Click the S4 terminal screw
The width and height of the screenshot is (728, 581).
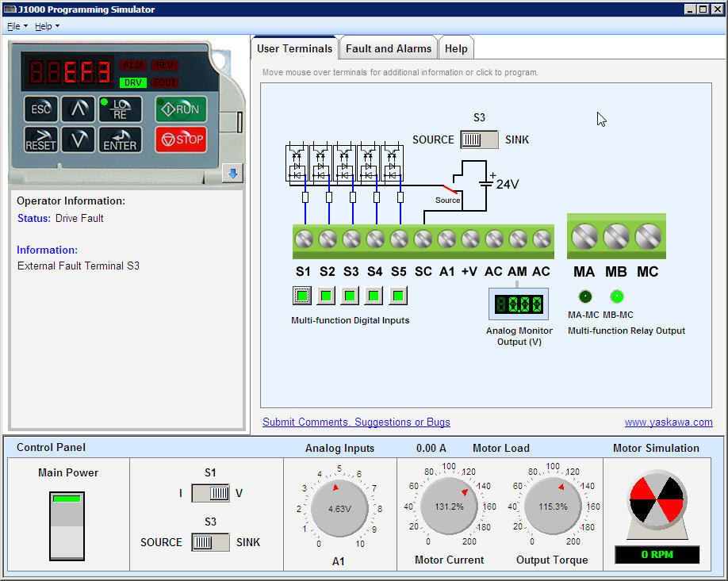click(375, 239)
